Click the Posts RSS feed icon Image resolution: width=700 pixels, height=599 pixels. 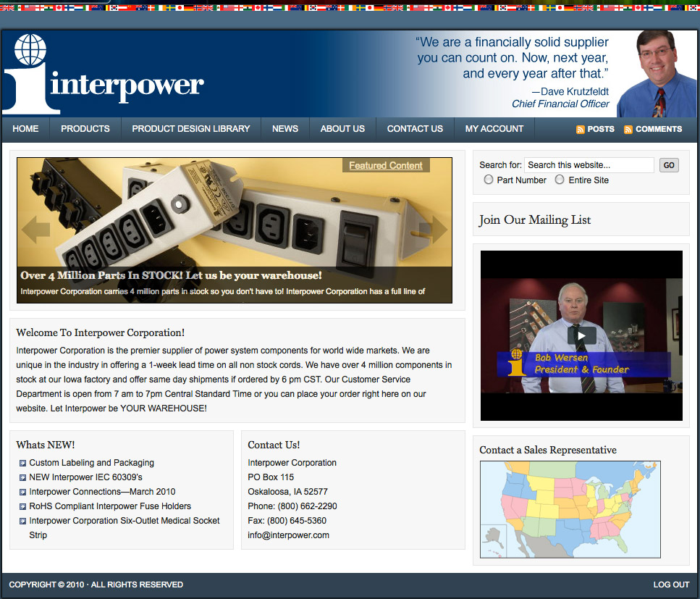pyautogui.click(x=581, y=130)
